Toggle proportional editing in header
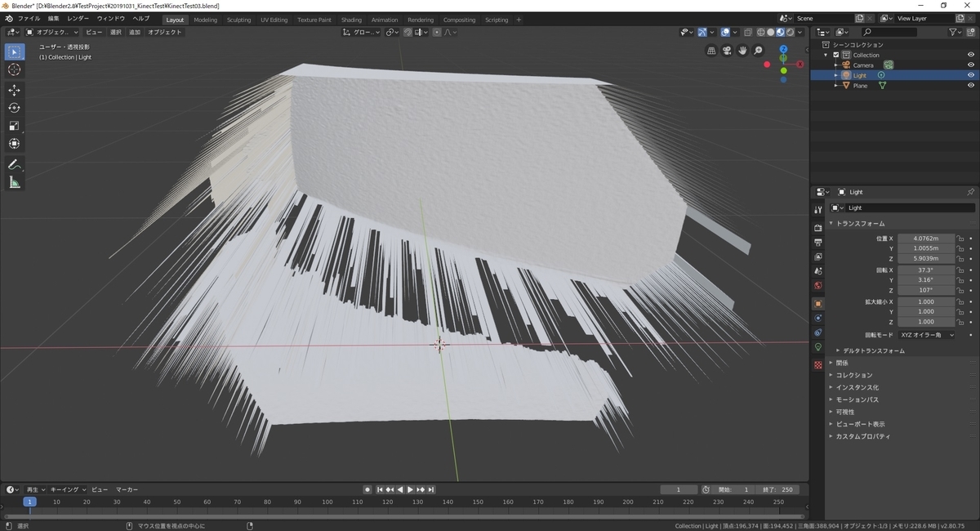 point(437,32)
